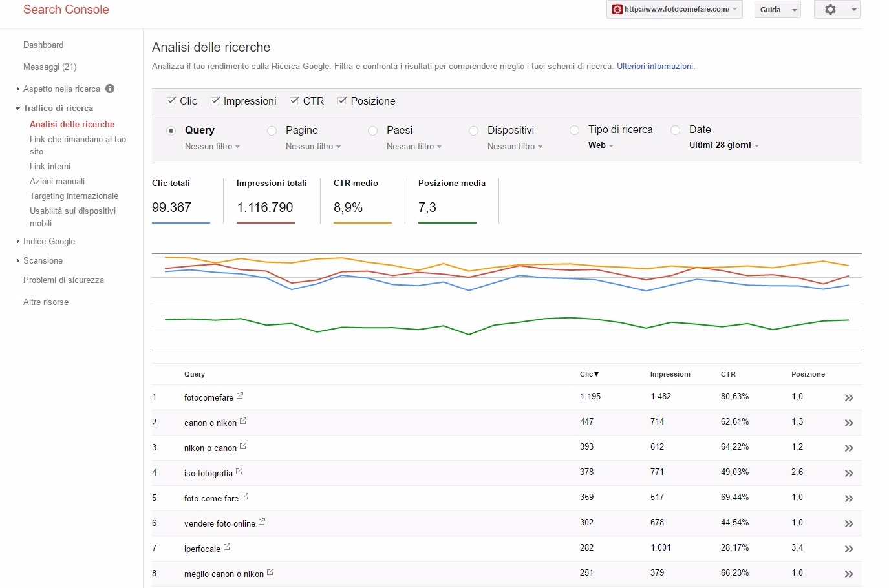Click the site favicon in property selector
The height and width of the screenshot is (588, 889).
pyautogui.click(x=617, y=9)
